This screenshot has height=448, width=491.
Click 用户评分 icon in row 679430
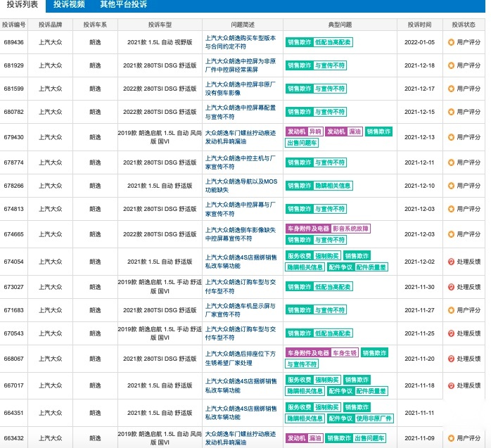(x=451, y=137)
